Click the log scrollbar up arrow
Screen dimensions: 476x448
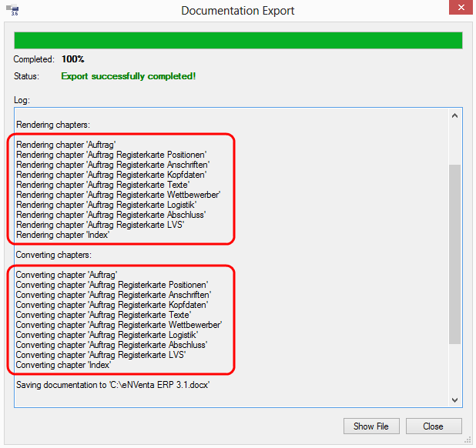pos(454,115)
